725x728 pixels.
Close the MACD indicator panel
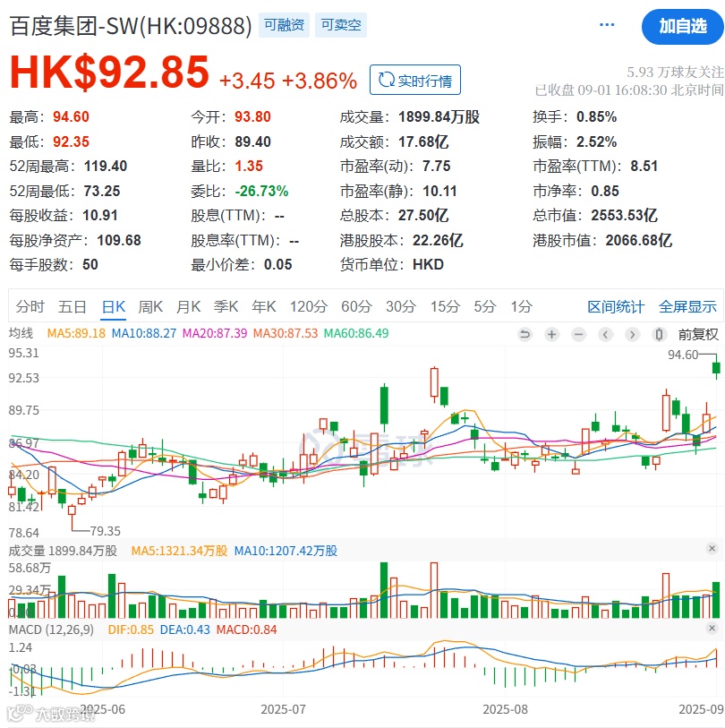pyautogui.click(x=711, y=629)
